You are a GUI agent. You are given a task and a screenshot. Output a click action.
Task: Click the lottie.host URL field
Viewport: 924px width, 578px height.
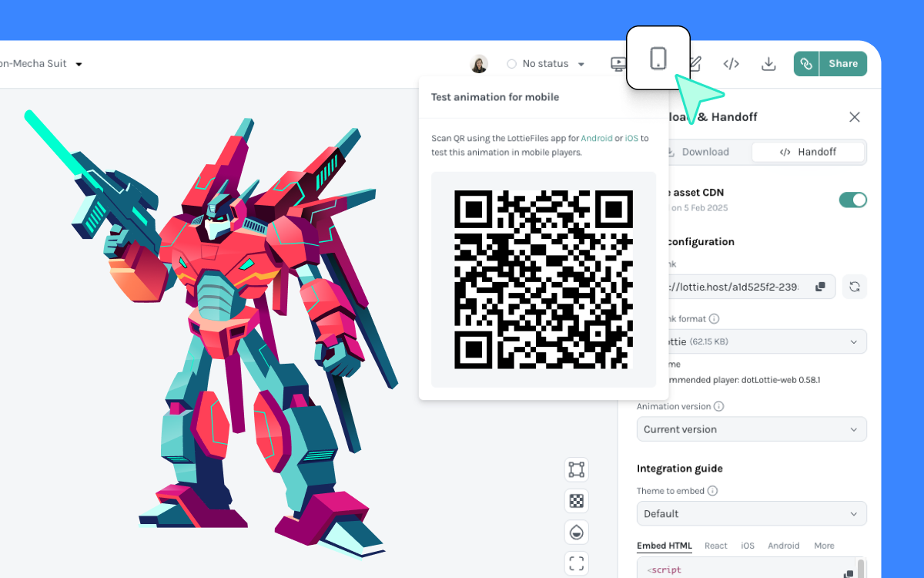click(736, 287)
